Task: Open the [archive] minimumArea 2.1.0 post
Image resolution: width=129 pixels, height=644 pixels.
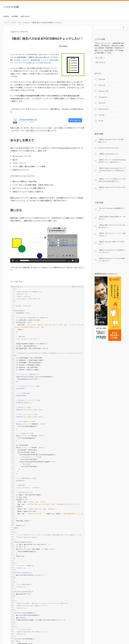Action: click(x=108, y=148)
